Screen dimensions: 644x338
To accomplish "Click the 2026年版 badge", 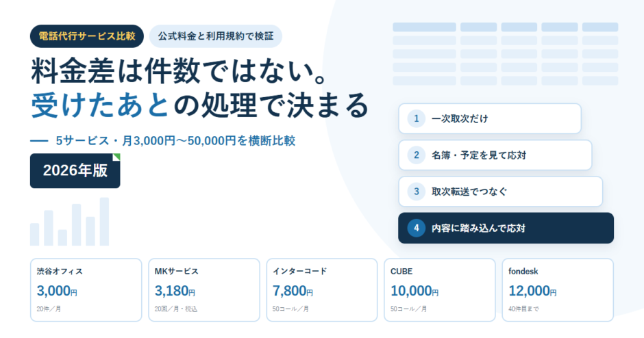I will point(75,170).
